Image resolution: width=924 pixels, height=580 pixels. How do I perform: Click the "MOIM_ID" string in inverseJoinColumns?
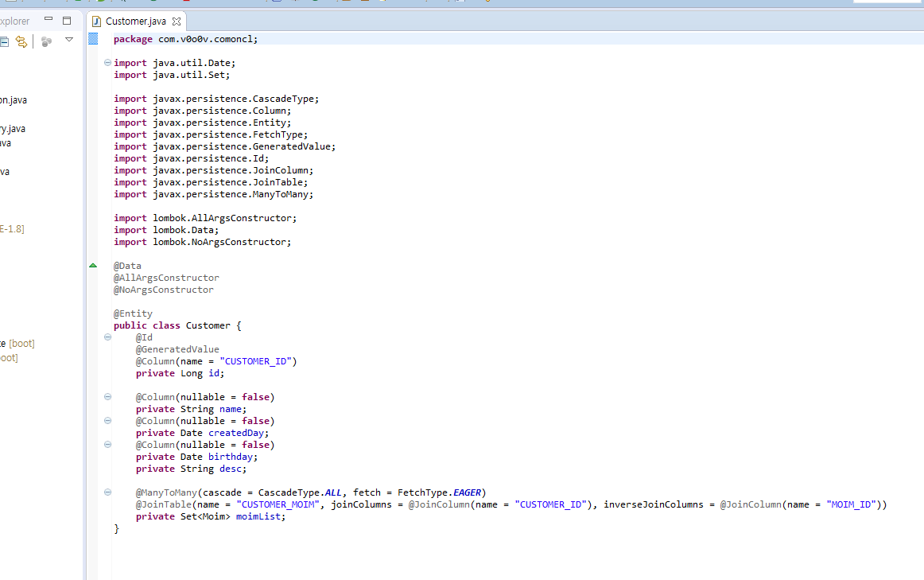851,504
